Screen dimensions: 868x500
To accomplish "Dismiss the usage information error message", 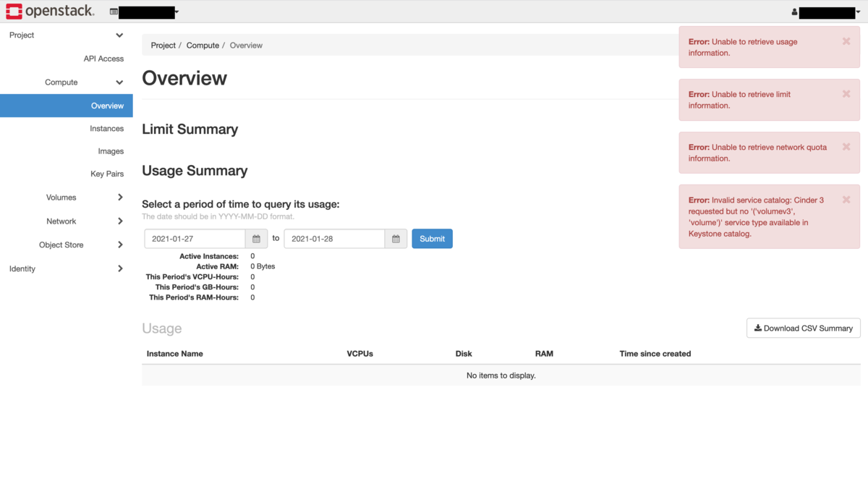I will click(x=846, y=41).
